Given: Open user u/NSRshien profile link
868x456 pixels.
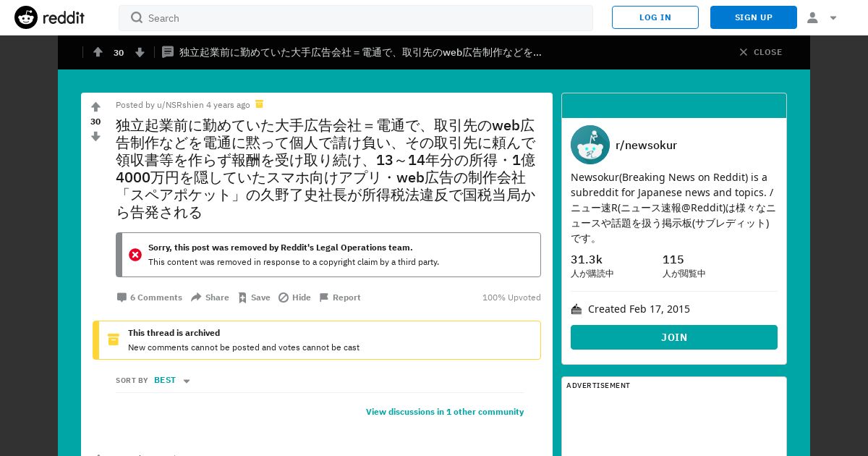Looking at the screenshot, I should (x=180, y=105).
